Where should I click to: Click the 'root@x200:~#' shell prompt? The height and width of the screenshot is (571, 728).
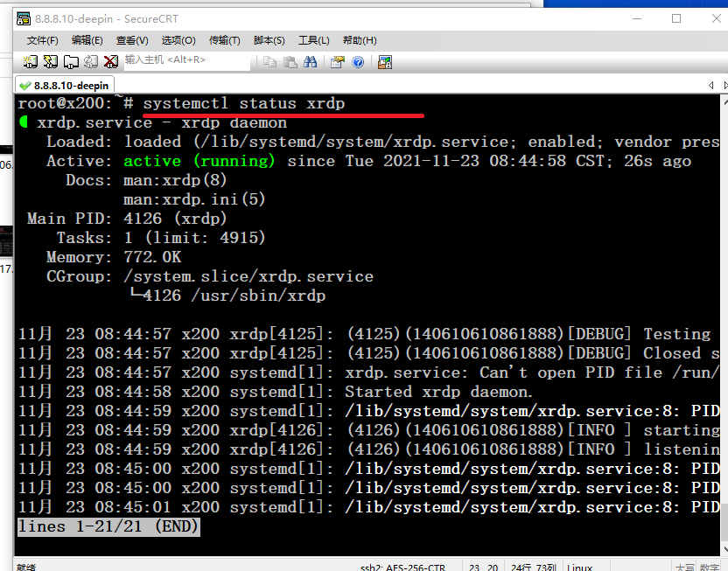point(75,103)
